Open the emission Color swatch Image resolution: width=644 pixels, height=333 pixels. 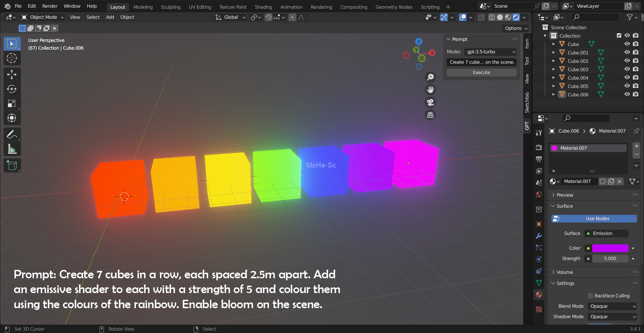[610, 248]
